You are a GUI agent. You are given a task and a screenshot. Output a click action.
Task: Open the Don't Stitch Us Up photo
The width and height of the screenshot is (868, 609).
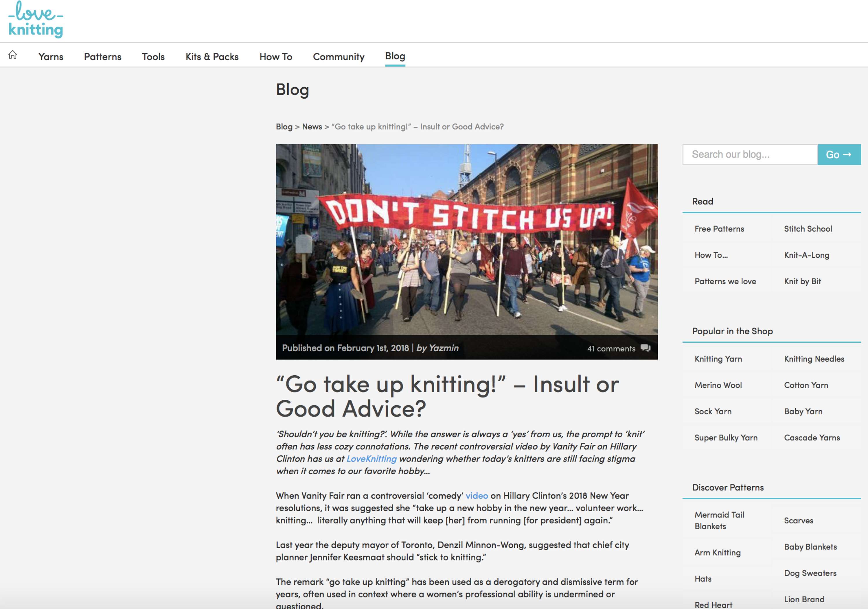[466, 239]
